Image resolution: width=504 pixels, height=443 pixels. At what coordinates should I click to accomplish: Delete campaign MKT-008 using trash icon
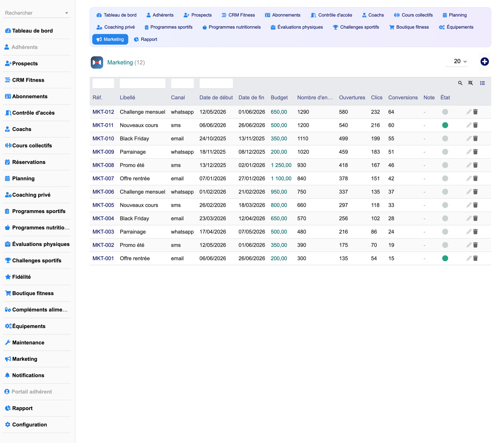tap(476, 165)
